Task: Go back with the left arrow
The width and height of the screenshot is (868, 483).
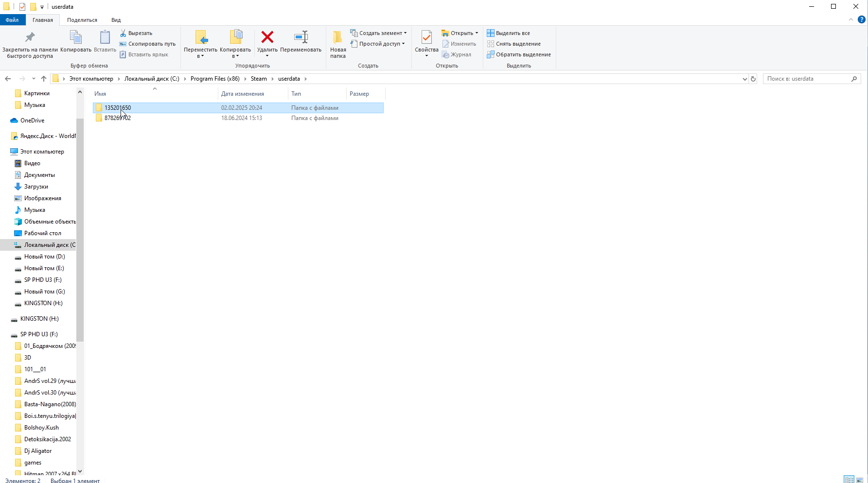Action: click(x=8, y=79)
